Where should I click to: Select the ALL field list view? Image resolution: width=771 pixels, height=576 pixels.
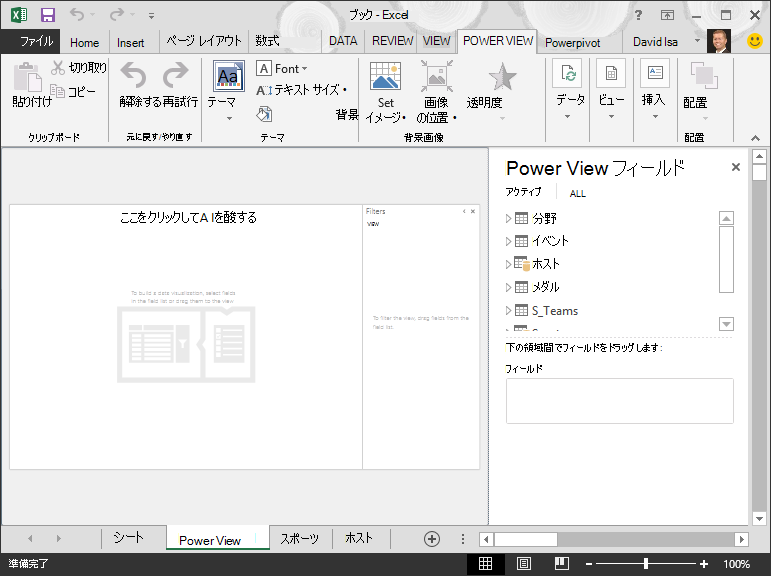point(578,194)
